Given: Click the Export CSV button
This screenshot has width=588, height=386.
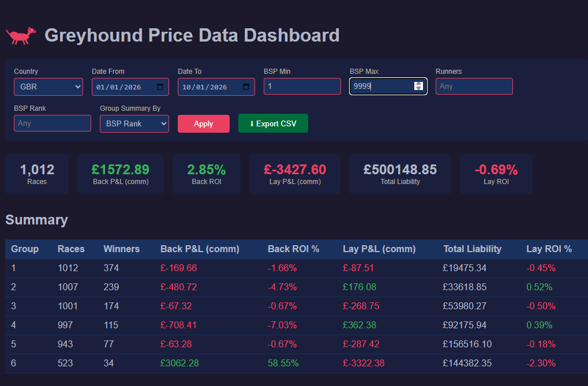Looking at the screenshot, I should point(273,123).
